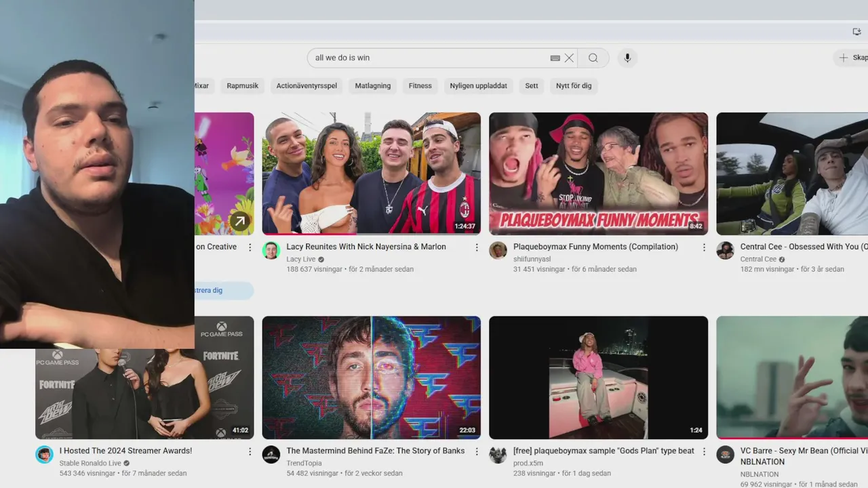This screenshot has width=868, height=488.
Task: Clear the search text with X
Action: coord(569,58)
